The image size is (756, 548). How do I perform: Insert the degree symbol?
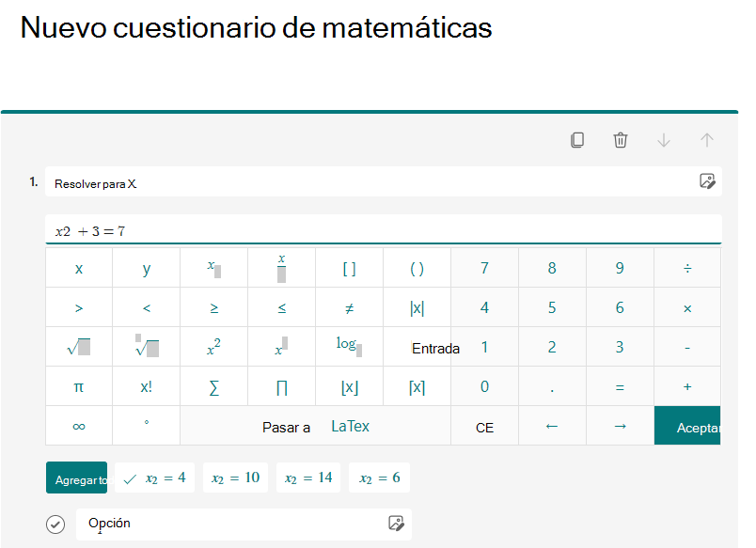coord(147,426)
